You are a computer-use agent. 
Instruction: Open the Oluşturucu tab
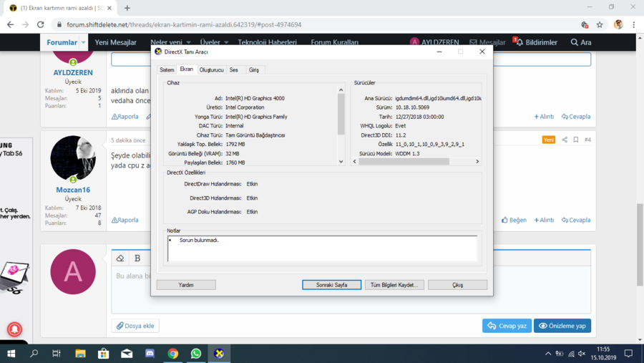[212, 70]
